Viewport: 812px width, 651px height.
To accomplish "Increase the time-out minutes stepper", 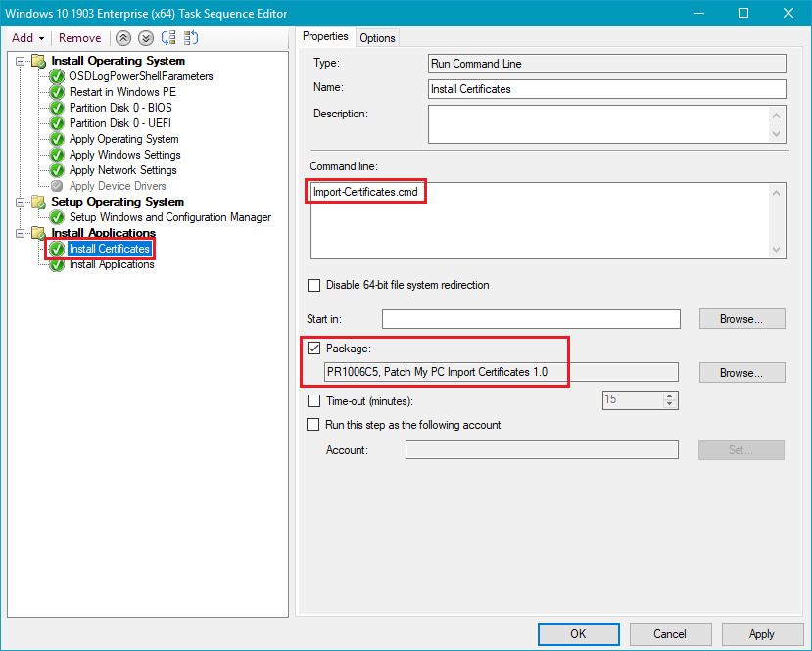I will click(x=670, y=395).
